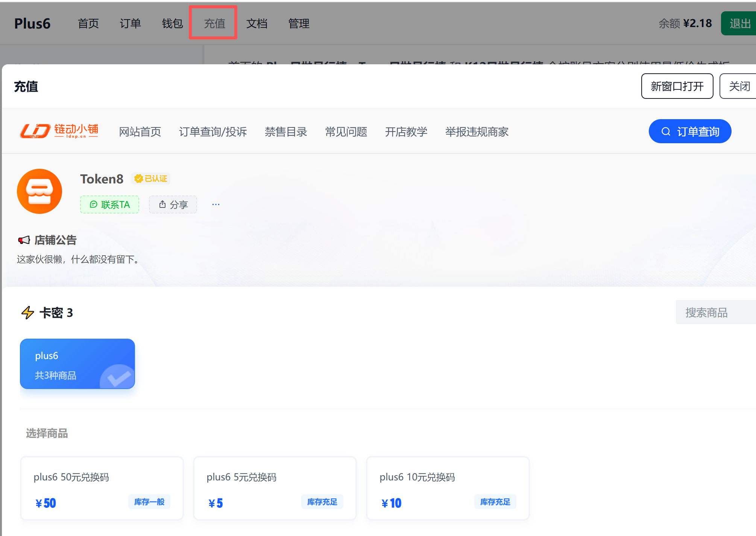Open the 钱包 menu item
The width and height of the screenshot is (756, 536).
coord(173,23)
